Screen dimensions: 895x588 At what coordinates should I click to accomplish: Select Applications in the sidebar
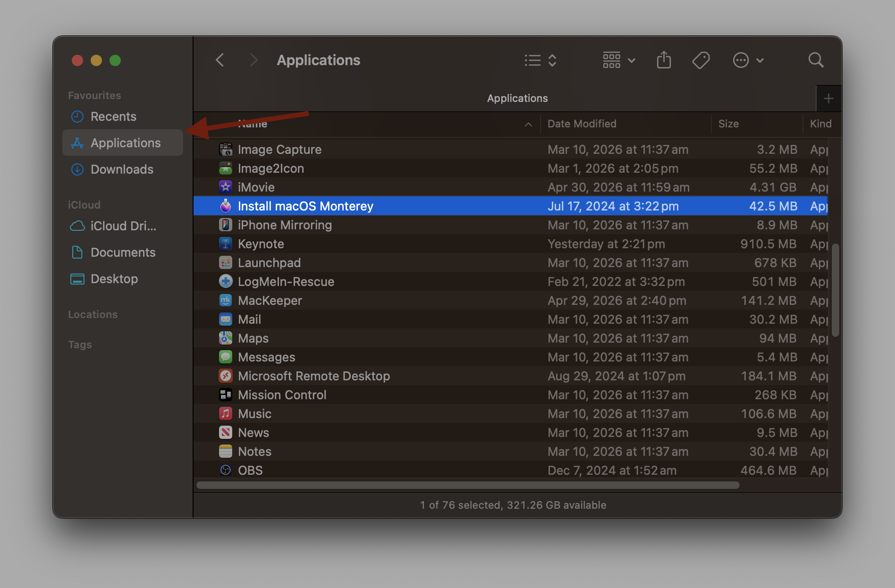click(123, 143)
